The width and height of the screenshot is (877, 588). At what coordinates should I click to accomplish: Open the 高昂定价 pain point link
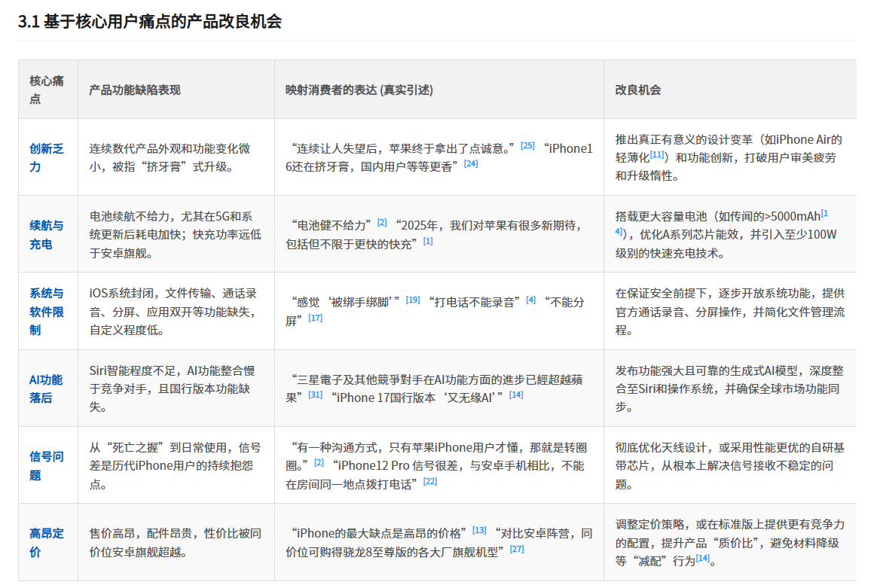click(x=47, y=542)
